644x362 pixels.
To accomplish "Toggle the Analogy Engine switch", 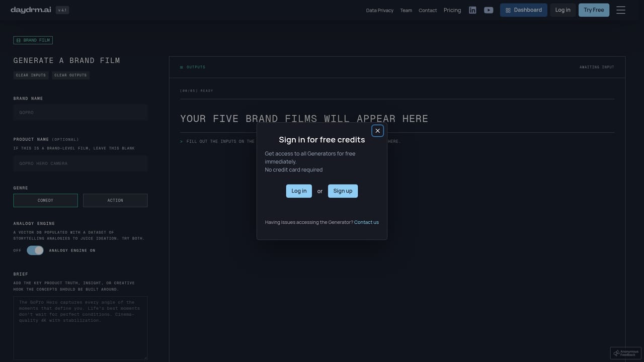I will (35, 250).
